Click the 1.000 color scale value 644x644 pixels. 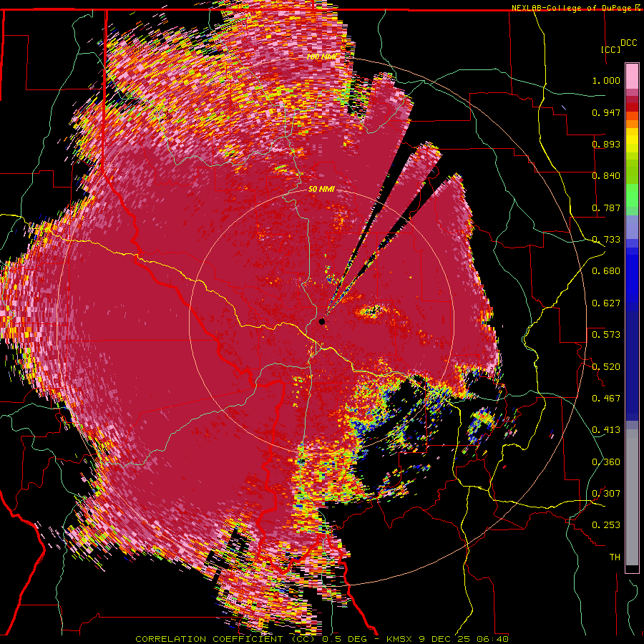click(x=606, y=80)
